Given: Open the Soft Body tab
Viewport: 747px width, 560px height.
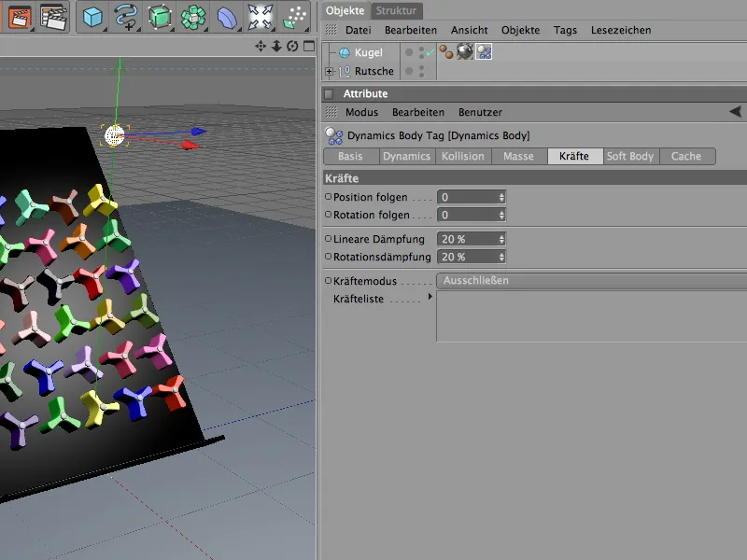Looking at the screenshot, I should point(629,157).
